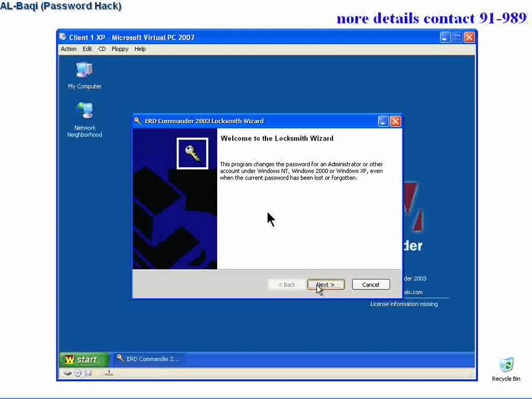Click the hard disk status icon
Screen dimensions: 532x399
(67, 373)
